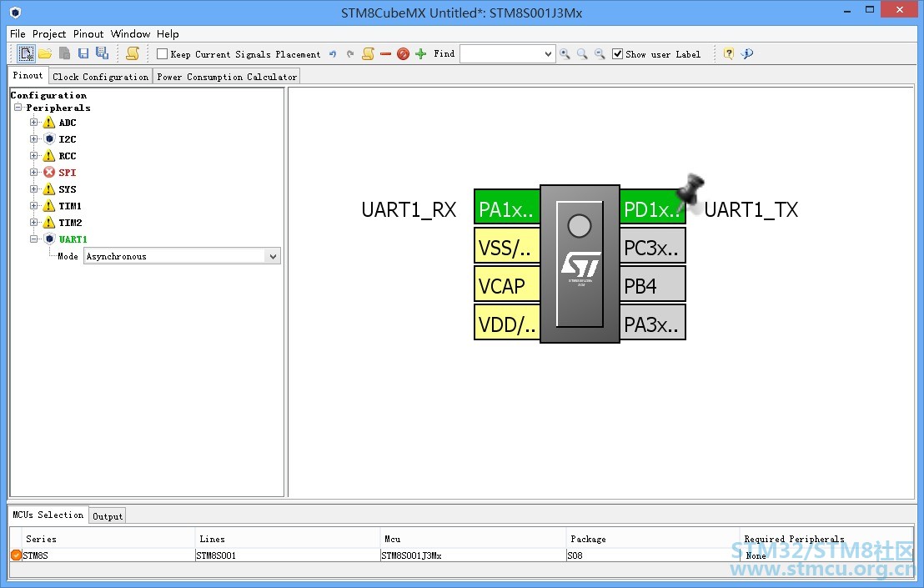This screenshot has height=588, width=924.
Task: Open the help question mark icon
Action: [729, 54]
